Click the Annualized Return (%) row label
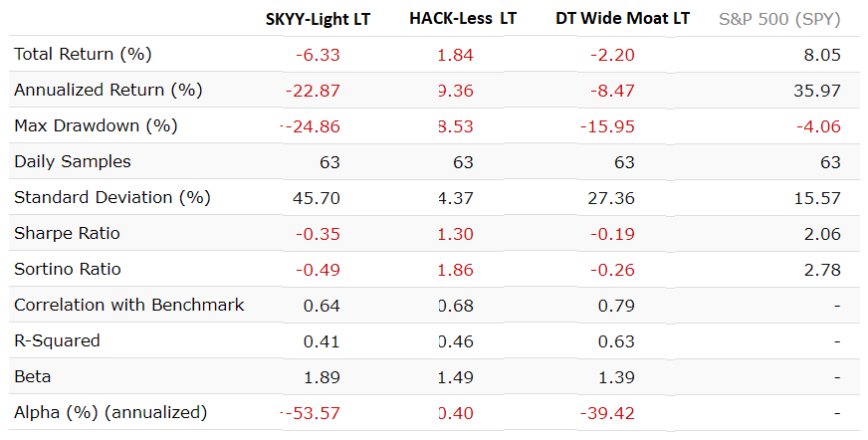Image resolution: width=868 pixels, height=440 pixels. [108, 90]
